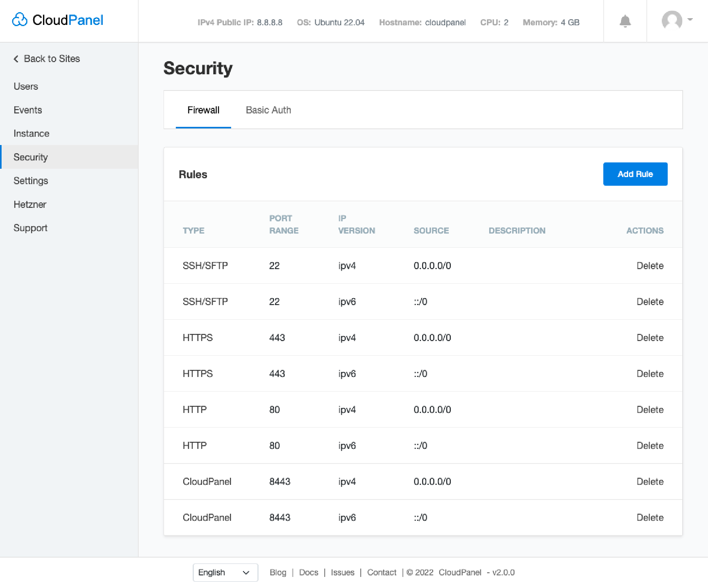Click the Add Rule button

click(635, 174)
